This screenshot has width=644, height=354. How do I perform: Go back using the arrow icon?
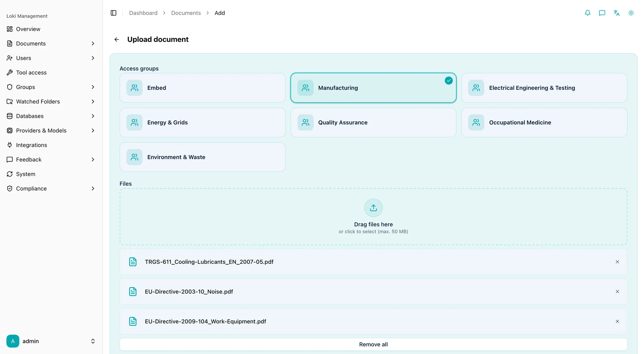coord(117,39)
